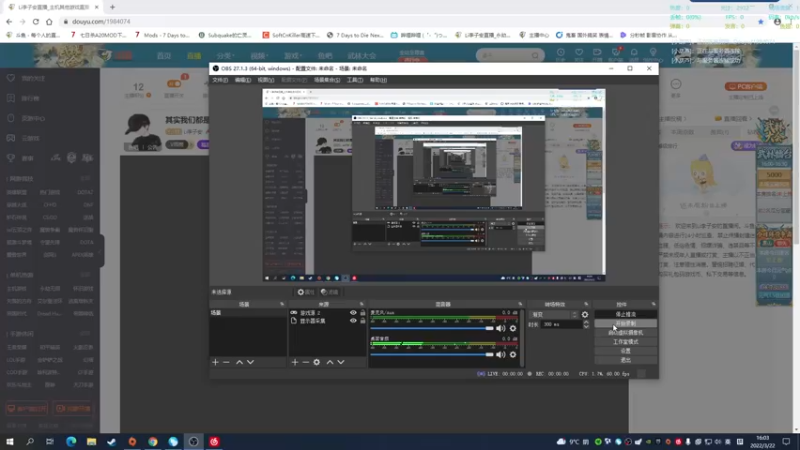Click the transition duration 300 ms field
800x450 pixels.
click(562, 324)
